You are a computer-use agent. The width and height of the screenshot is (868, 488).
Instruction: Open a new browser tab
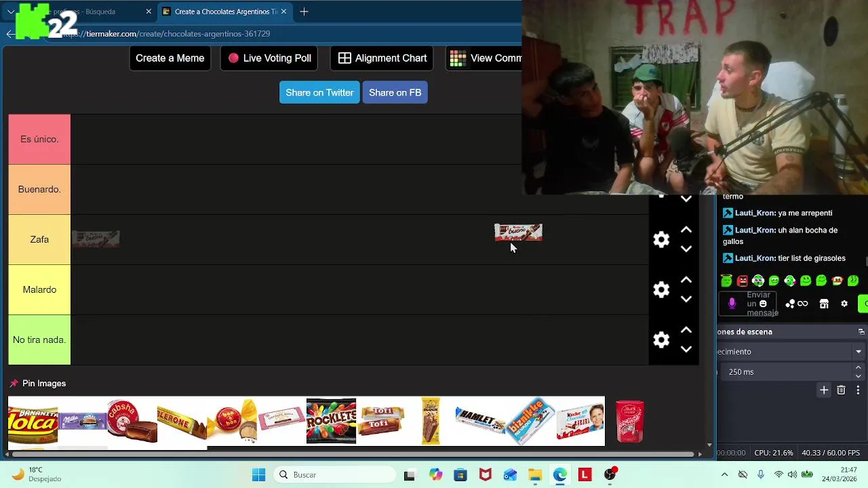(304, 12)
